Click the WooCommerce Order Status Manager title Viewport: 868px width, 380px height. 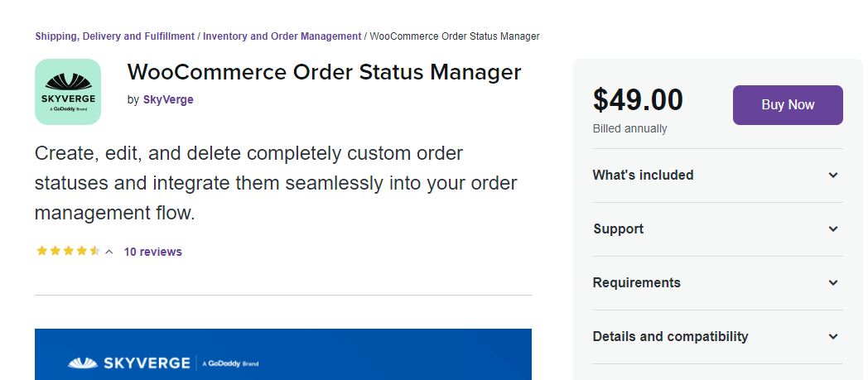pyautogui.click(x=324, y=73)
